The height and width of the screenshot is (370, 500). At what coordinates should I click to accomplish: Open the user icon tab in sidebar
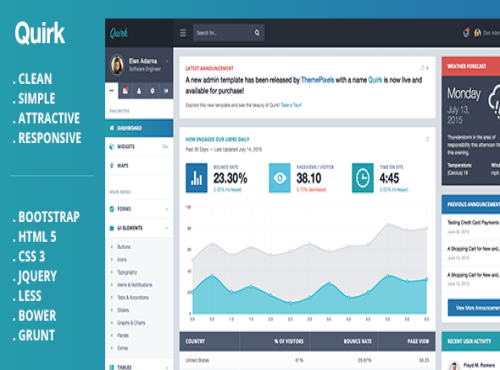139,91
